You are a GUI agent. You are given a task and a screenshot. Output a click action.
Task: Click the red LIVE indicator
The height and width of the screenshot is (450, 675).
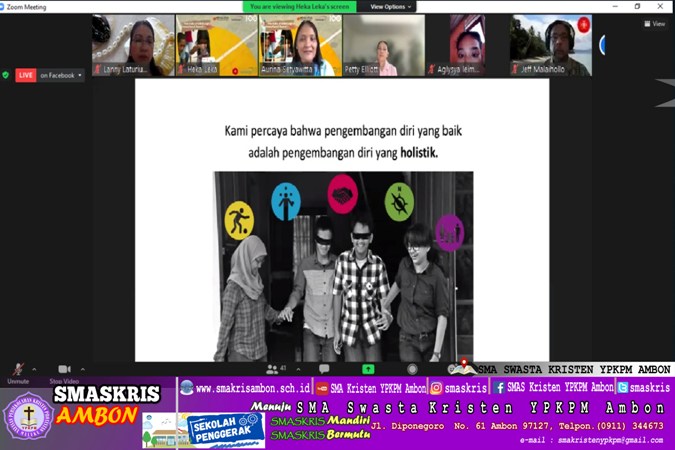(25, 75)
